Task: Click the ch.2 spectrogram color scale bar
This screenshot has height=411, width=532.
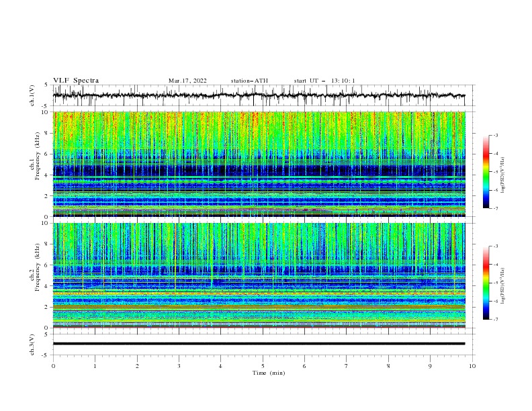Action: (486, 283)
